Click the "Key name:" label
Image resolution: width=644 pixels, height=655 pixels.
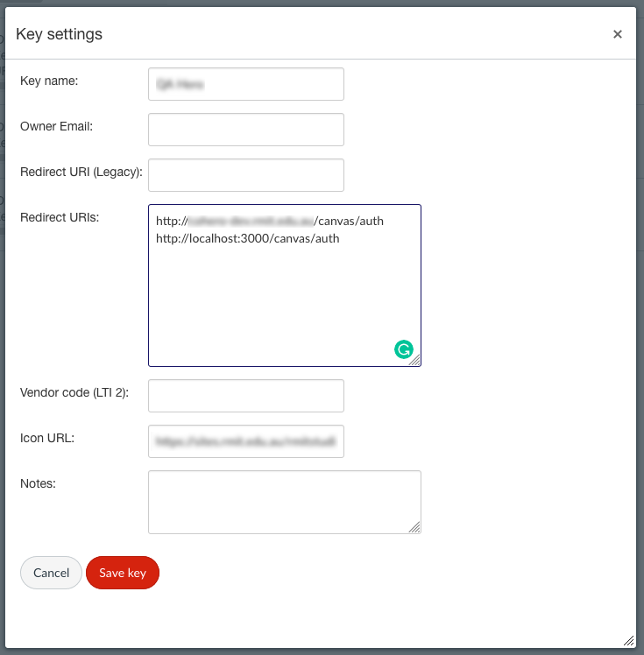49,81
